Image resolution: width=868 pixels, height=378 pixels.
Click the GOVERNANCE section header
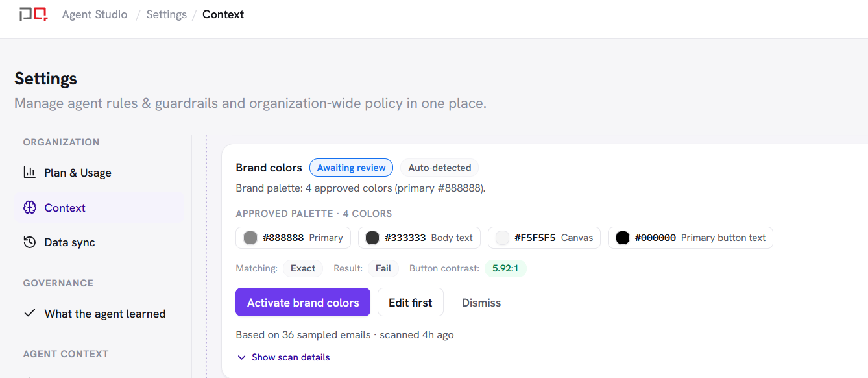pos(58,283)
